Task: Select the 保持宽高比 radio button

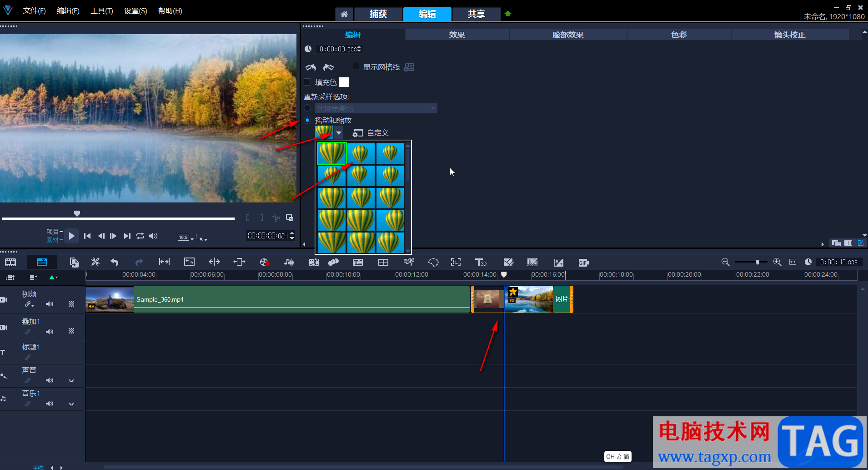Action: pos(307,108)
